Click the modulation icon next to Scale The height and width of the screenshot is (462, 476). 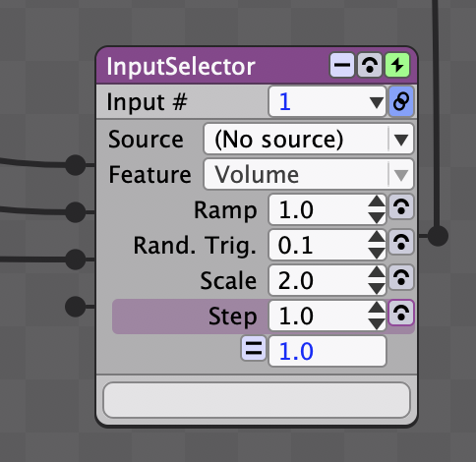pos(401,278)
